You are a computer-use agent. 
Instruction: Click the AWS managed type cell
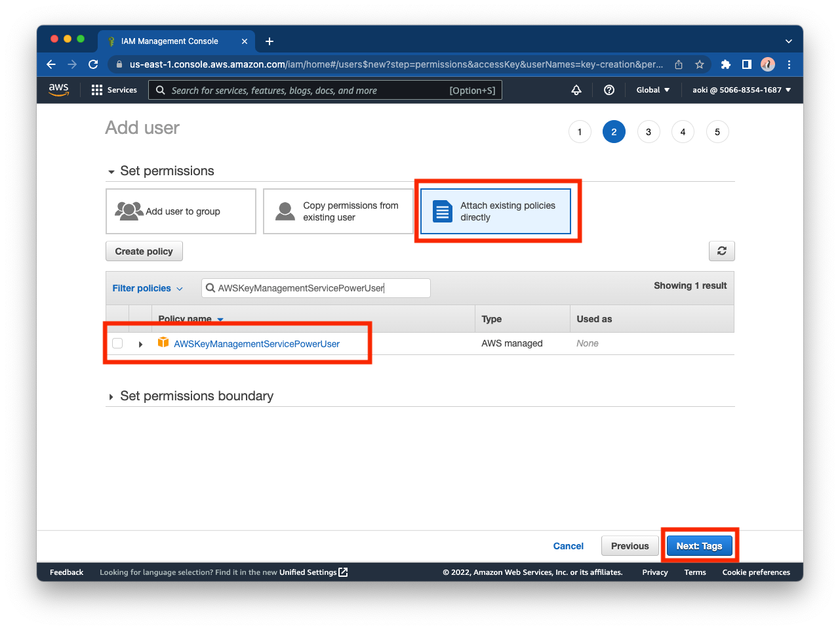pos(512,343)
